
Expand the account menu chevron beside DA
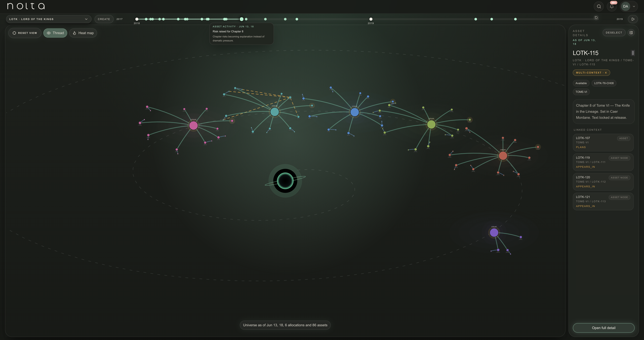[x=634, y=7]
